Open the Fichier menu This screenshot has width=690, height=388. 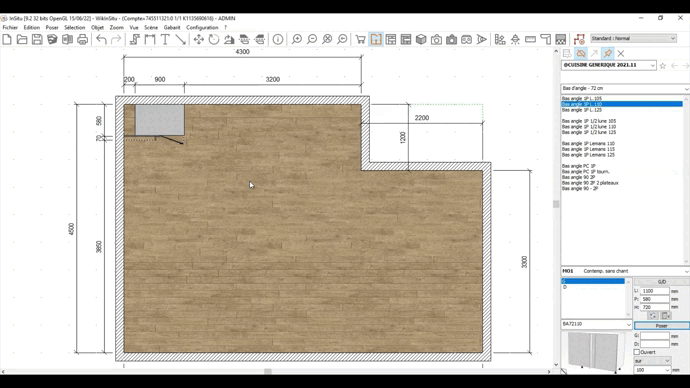point(10,27)
